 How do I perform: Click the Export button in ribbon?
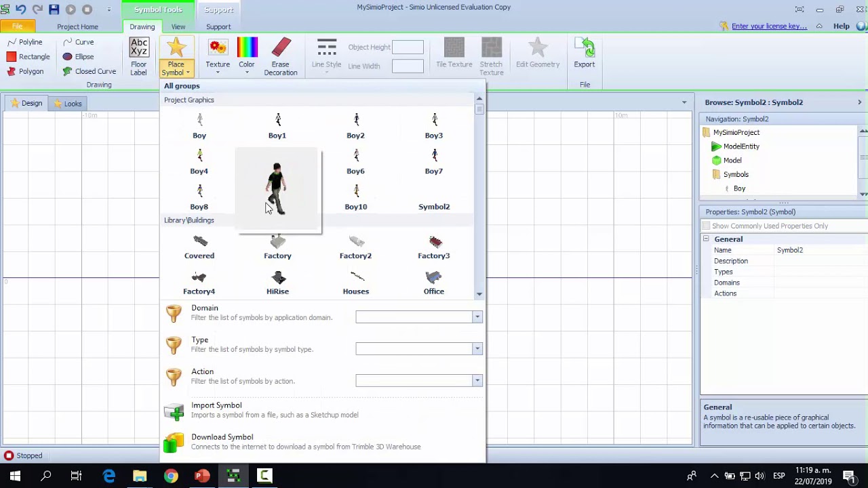point(584,54)
